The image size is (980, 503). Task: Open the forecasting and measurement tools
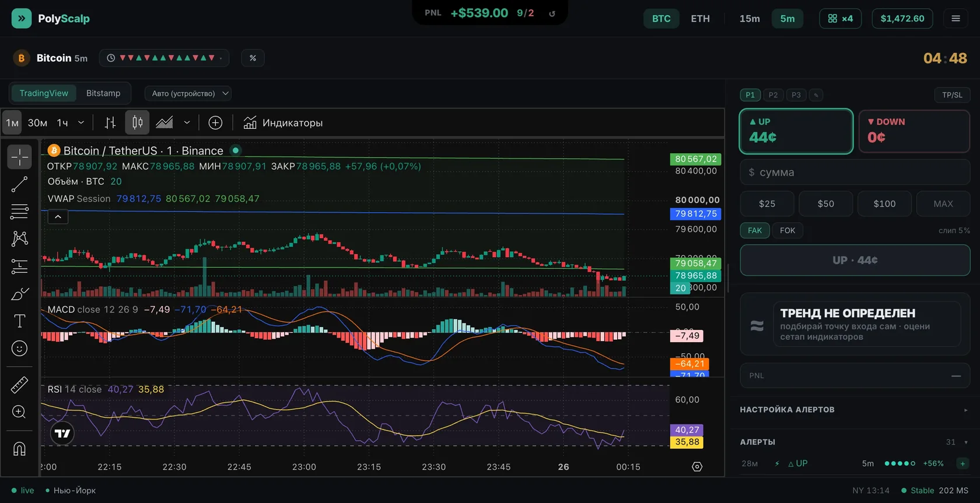(x=19, y=266)
